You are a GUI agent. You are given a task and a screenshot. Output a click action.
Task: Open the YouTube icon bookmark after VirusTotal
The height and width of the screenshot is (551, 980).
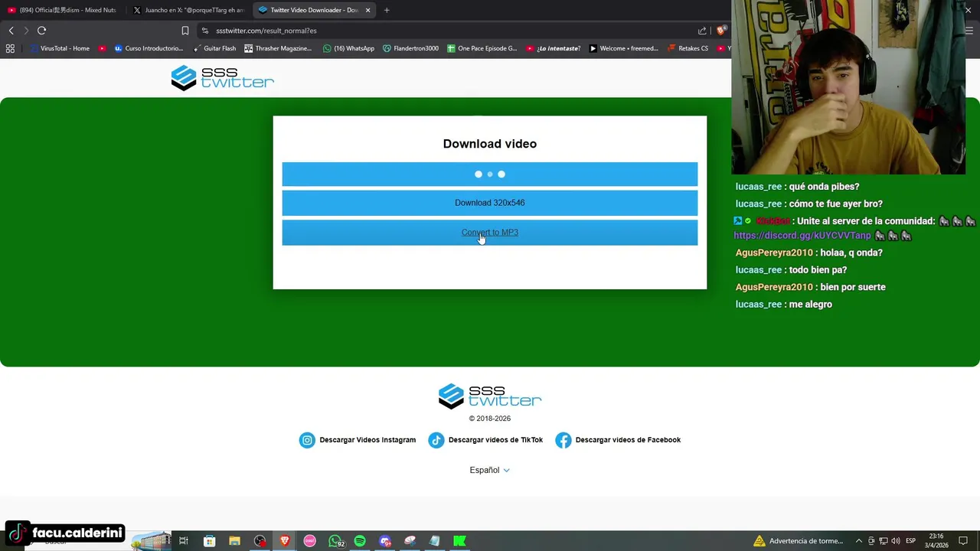(102, 48)
